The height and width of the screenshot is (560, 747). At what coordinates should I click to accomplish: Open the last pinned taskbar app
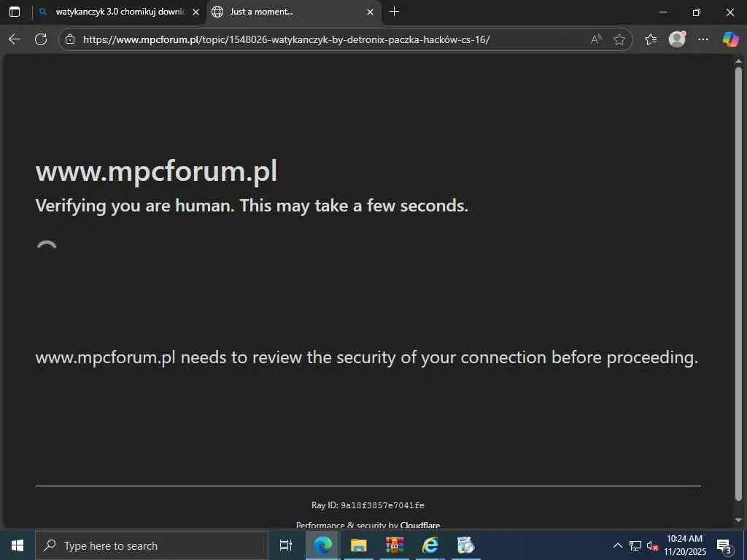(465, 545)
